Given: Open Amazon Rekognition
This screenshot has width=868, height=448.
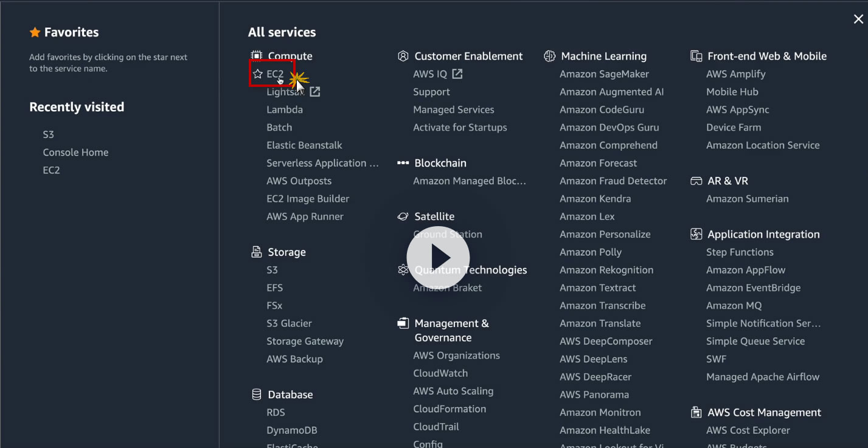Looking at the screenshot, I should (x=606, y=270).
